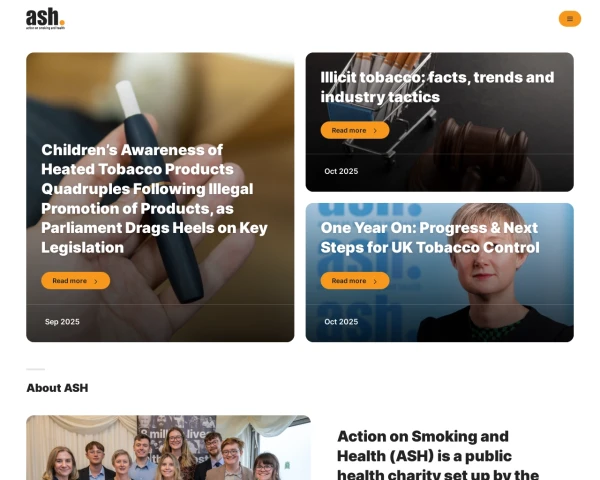Screen dimensions: 600x480
Task: Click the About ASH section heading
Action: [57, 388]
